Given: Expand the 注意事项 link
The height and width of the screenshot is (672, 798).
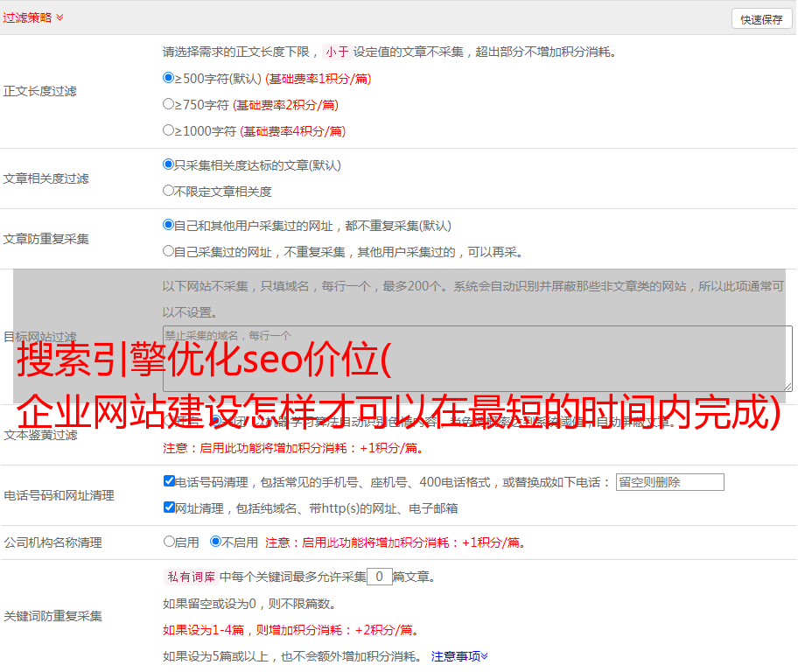Looking at the screenshot, I should point(459,657).
